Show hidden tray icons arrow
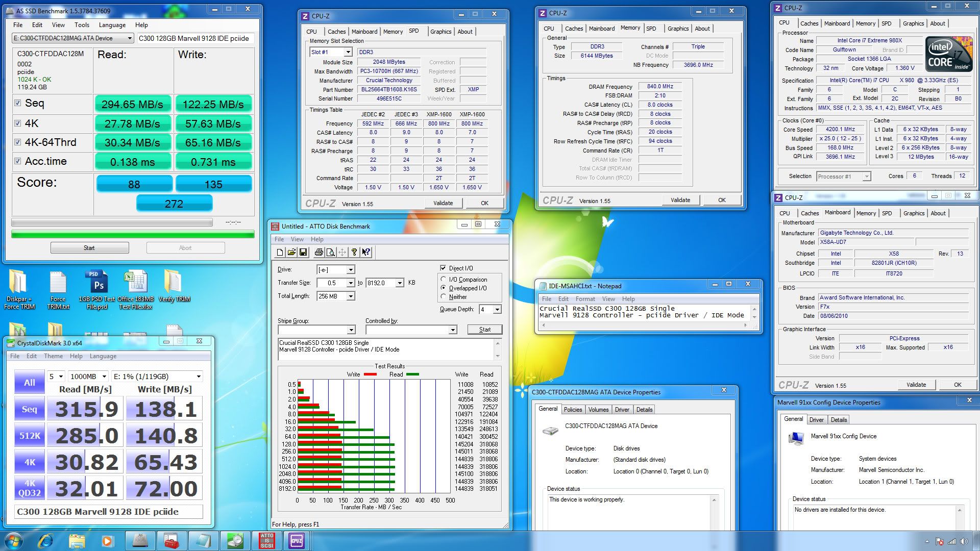This screenshot has width=980, height=551. pyautogui.click(x=927, y=541)
